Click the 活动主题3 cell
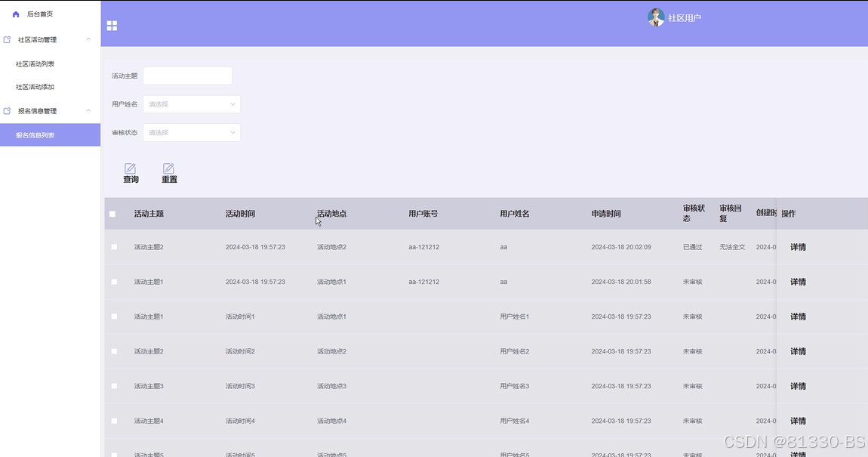868x457 pixels. pos(149,386)
